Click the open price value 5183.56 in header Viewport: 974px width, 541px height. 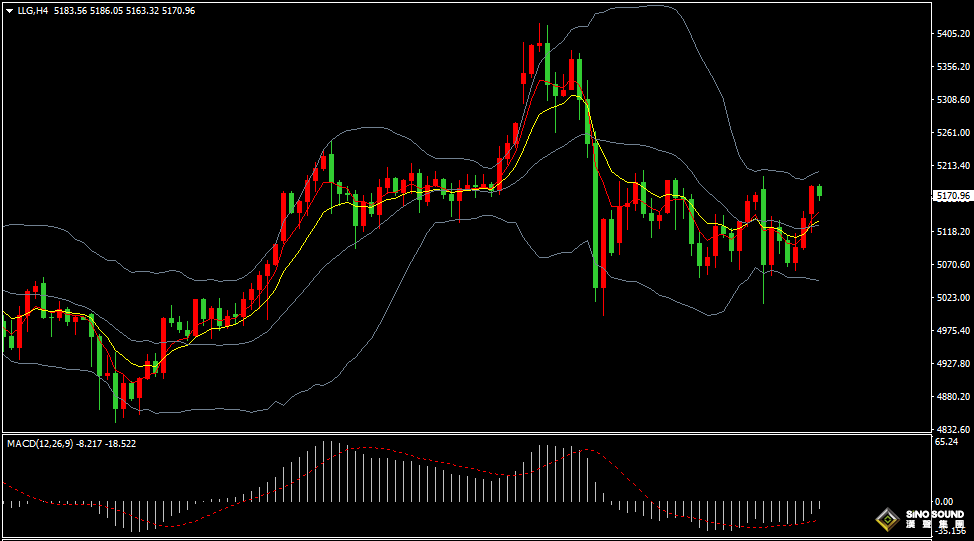pos(70,10)
